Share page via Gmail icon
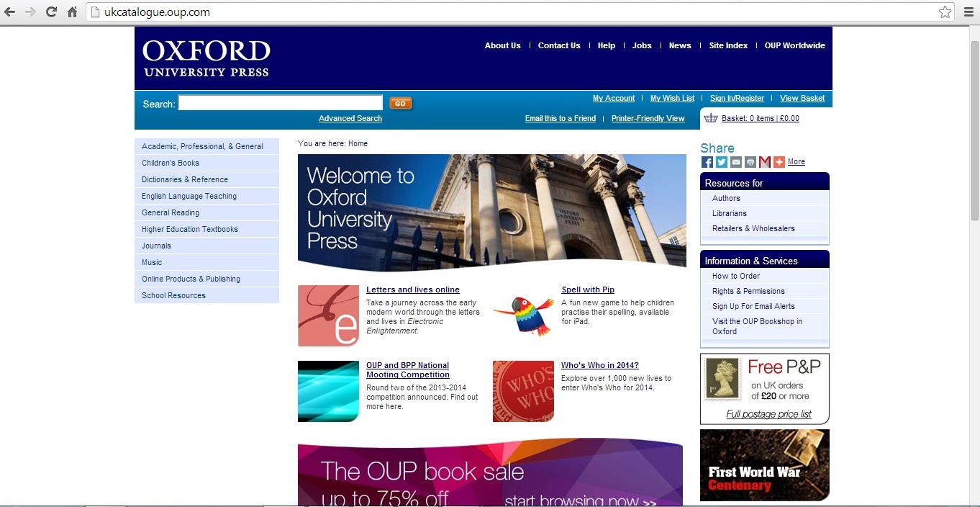 765,162
